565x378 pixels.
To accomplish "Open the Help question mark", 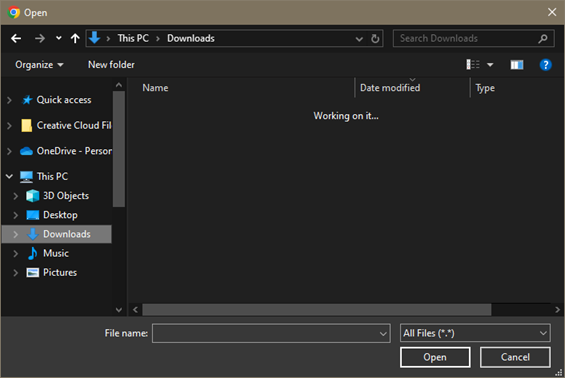I will click(x=546, y=65).
